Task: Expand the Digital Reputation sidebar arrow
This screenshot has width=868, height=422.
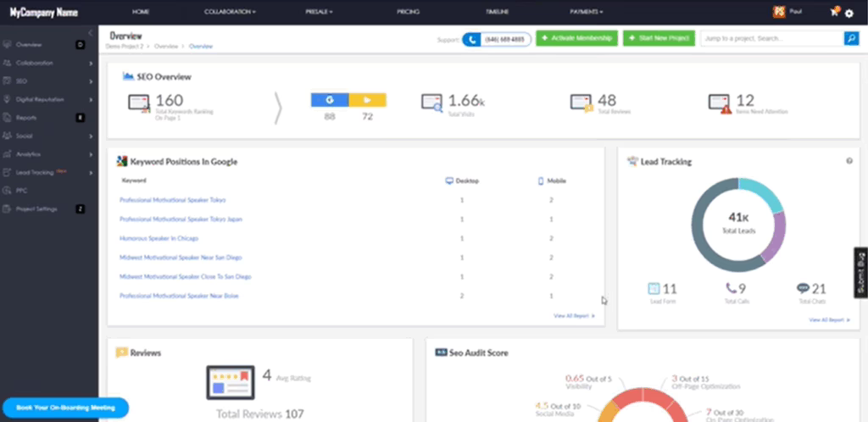Action: click(91, 100)
